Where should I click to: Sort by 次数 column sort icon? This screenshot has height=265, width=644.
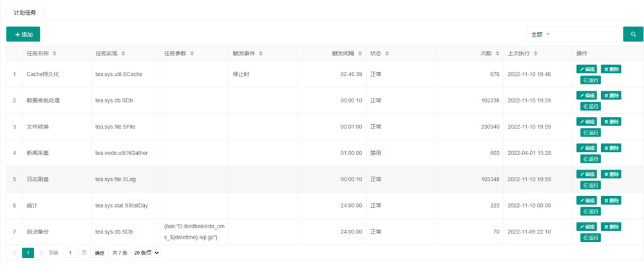click(x=498, y=53)
